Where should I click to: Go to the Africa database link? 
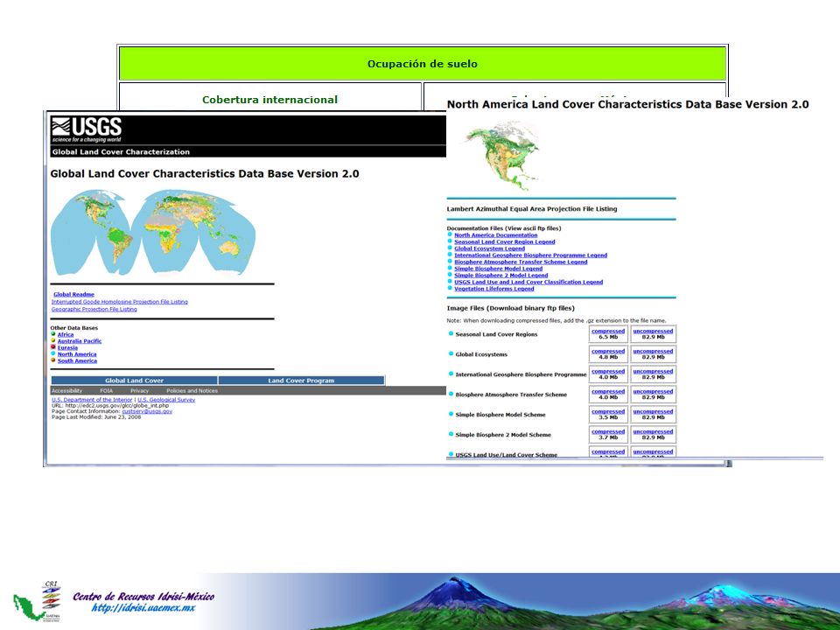coord(66,335)
